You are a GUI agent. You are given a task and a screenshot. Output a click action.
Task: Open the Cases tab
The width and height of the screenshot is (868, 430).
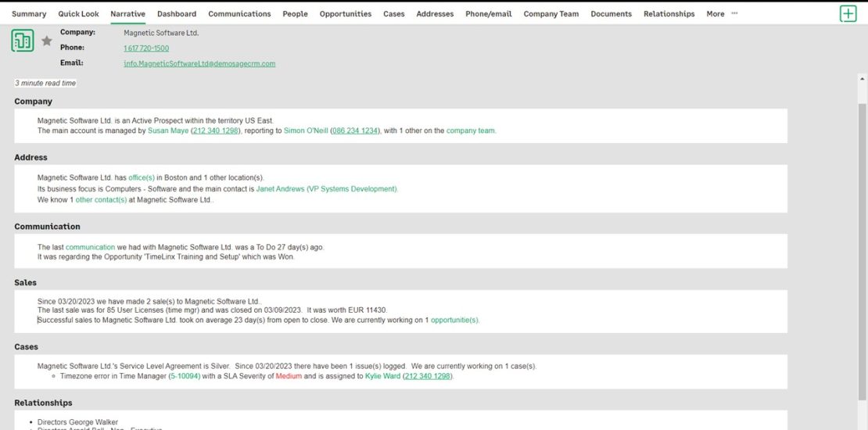click(x=393, y=14)
